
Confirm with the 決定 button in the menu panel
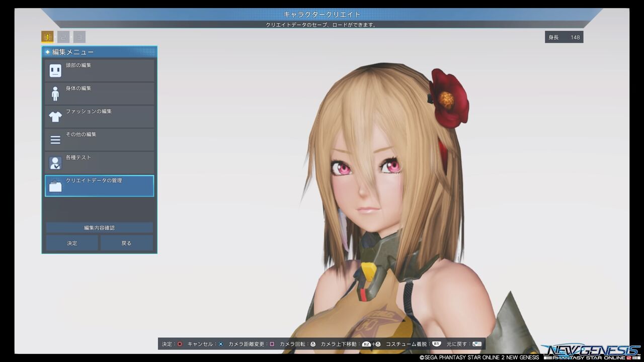pyautogui.click(x=72, y=243)
